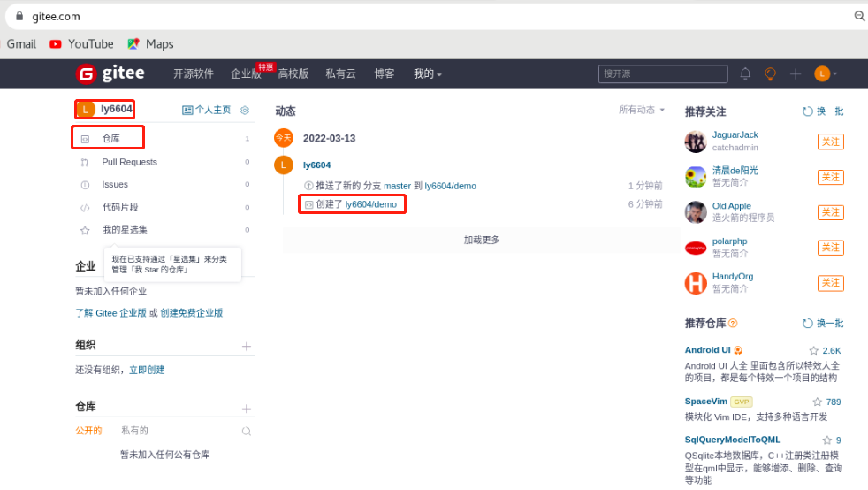This screenshot has width=868, height=490.
Task: Open SqlQueryModelToQML repository link
Action: point(733,440)
